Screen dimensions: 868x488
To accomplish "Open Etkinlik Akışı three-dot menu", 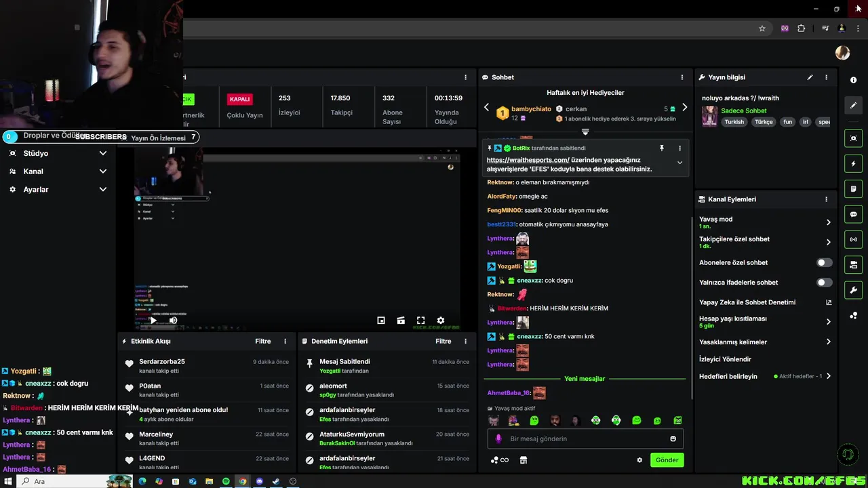I will click(x=285, y=341).
